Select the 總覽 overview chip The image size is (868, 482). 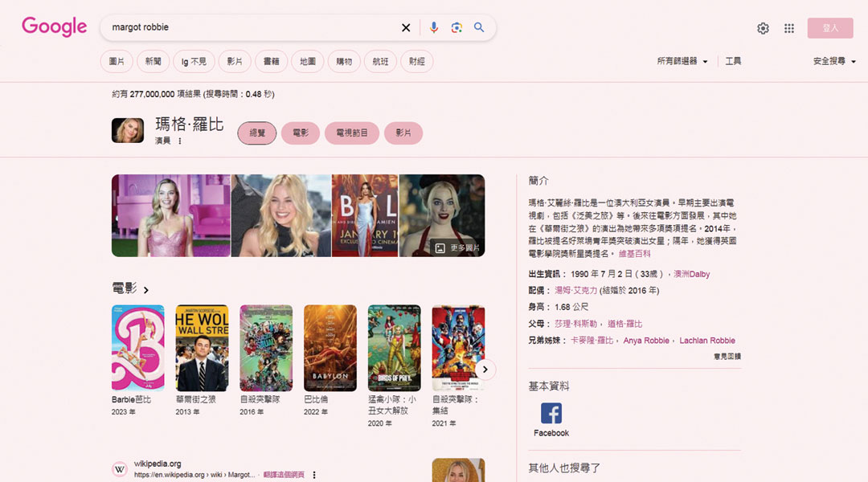tap(257, 133)
